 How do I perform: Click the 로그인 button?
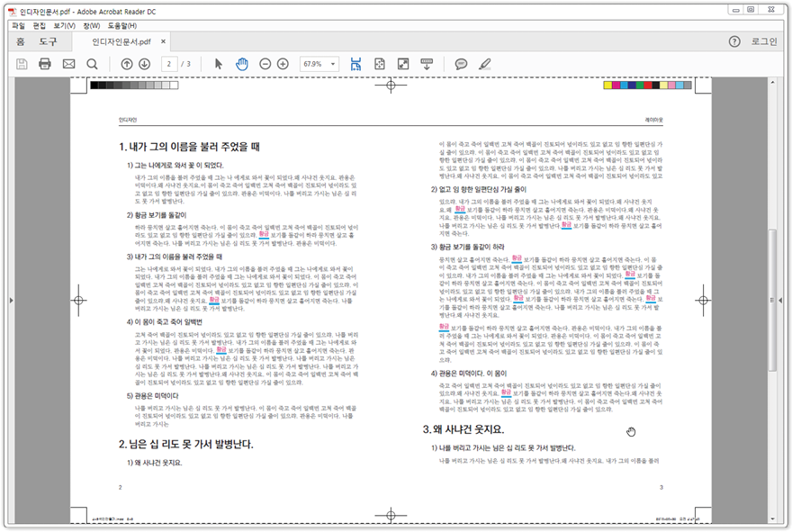(763, 41)
